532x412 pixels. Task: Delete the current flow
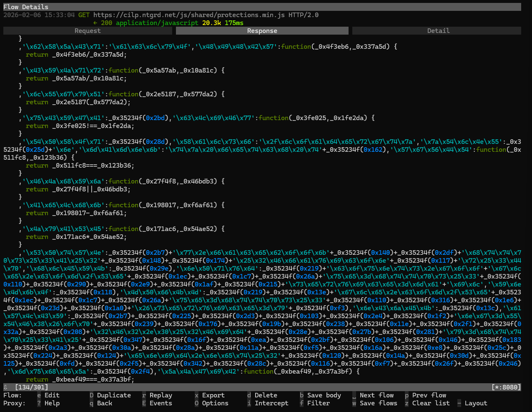pos(265,395)
